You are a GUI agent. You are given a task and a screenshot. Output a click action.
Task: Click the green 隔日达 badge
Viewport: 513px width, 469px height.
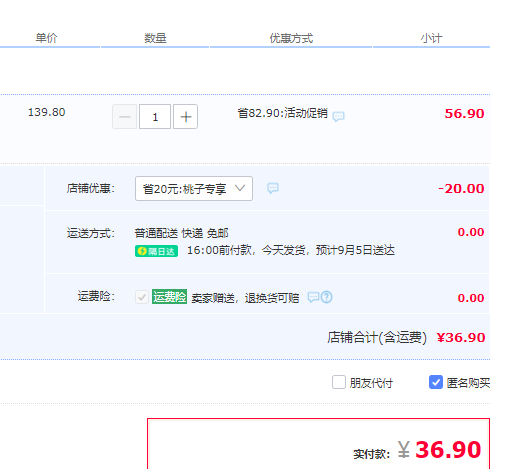(156, 251)
